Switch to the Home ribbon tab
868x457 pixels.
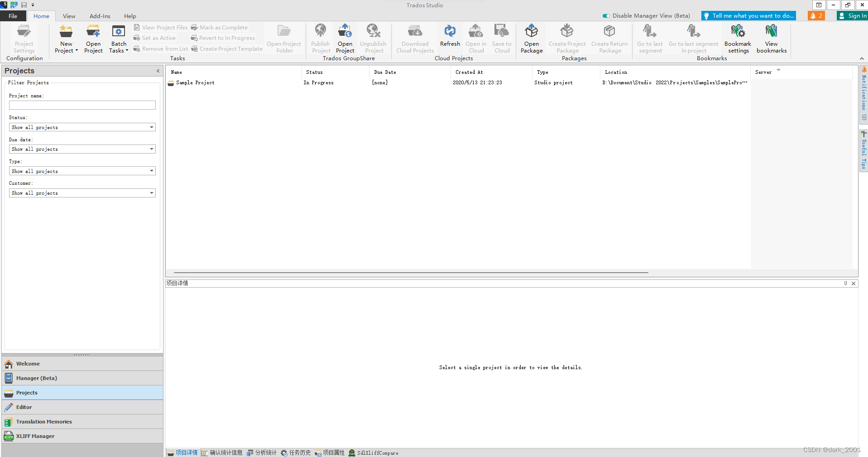(41, 16)
